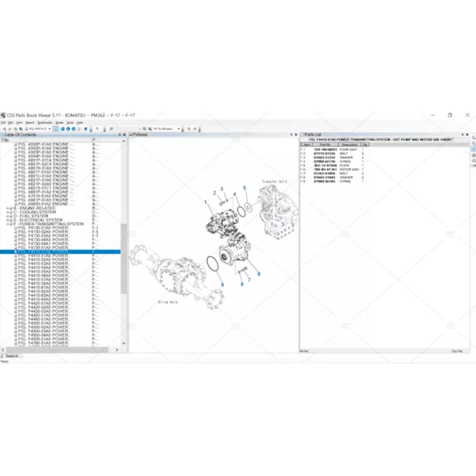Viewport: 476px width, 476px height.
Task: Expand the C - COOLING SYSTEM node
Action: 7,212
